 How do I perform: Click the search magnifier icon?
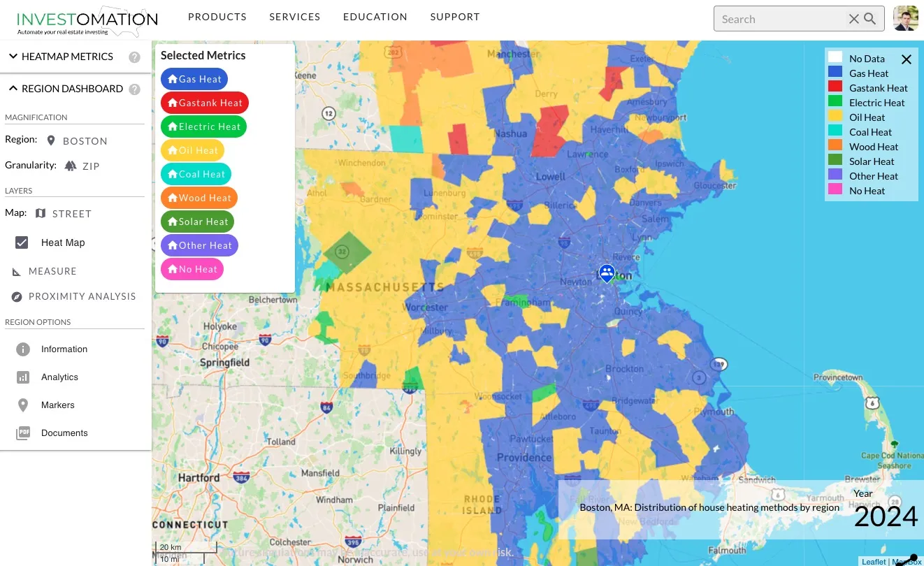pyautogui.click(x=870, y=19)
